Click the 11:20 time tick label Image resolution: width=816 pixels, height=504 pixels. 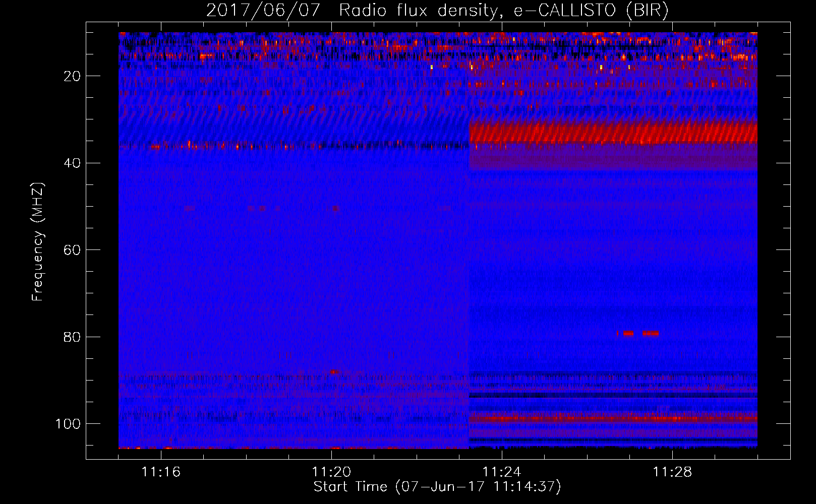click(331, 472)
